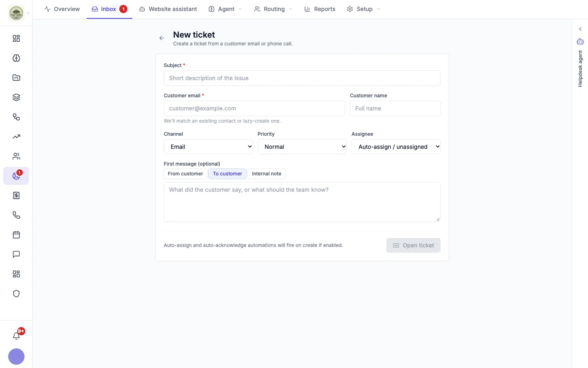Click the highlighted sidebar icon with badge 1
This screenshot has width=588, height=368.
click(16, 176)
